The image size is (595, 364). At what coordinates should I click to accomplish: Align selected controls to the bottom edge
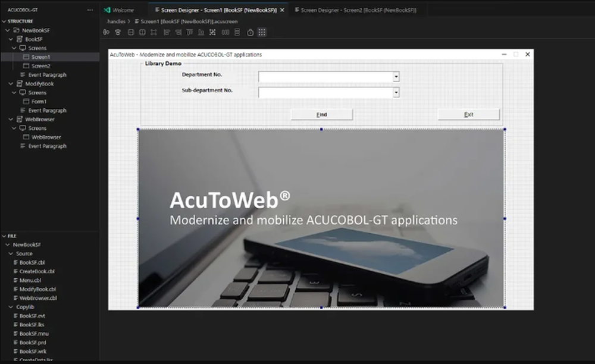coord(201,32)
